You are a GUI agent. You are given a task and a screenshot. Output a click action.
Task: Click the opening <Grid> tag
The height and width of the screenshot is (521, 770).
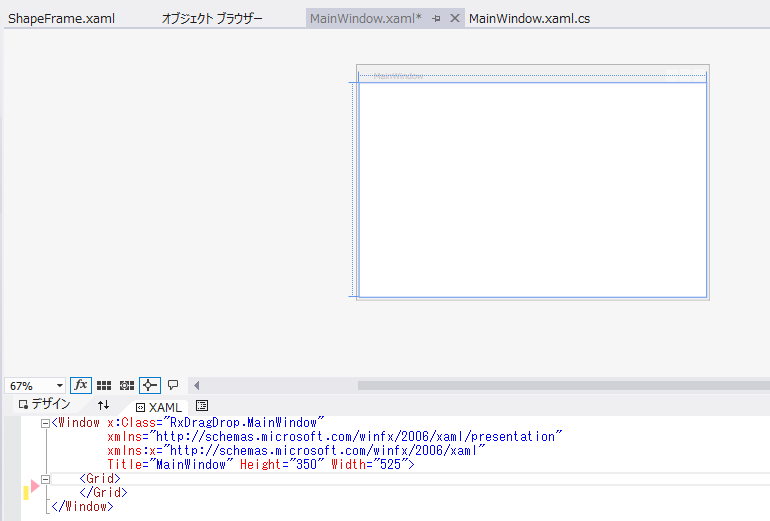click(100, 478)
